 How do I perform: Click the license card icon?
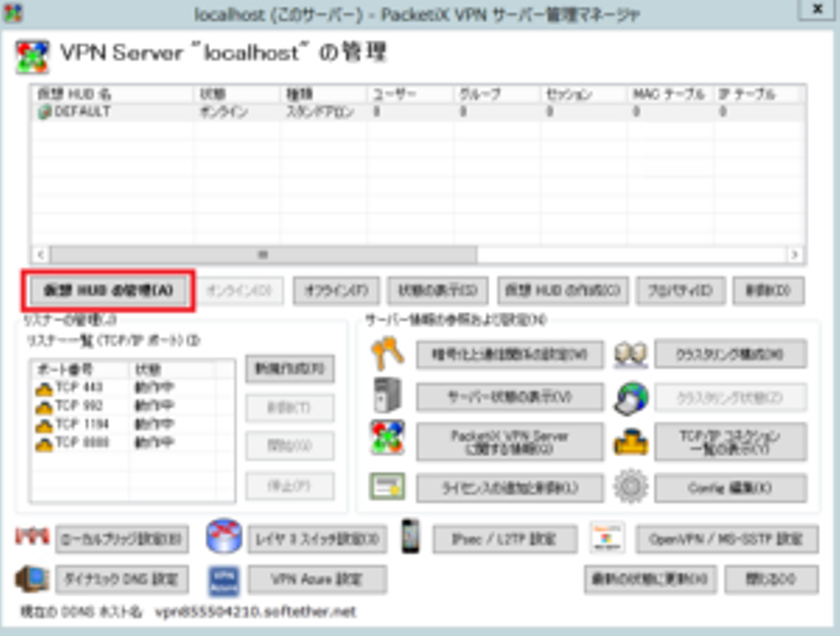(x=387, y=487)
